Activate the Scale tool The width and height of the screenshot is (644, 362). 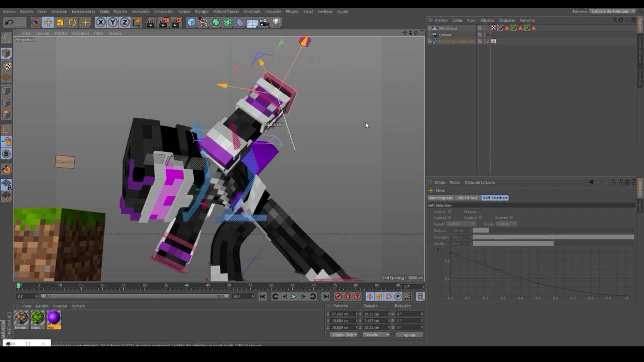[x=60, y=22]
